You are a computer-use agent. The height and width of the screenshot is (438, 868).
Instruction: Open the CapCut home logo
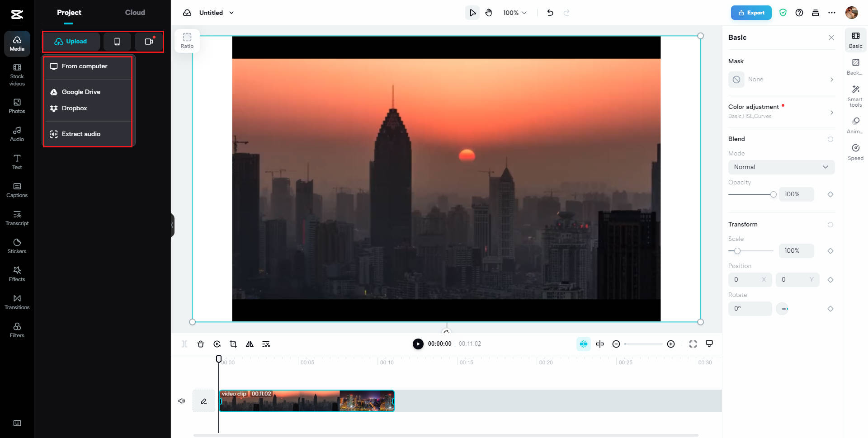(17, 14)
